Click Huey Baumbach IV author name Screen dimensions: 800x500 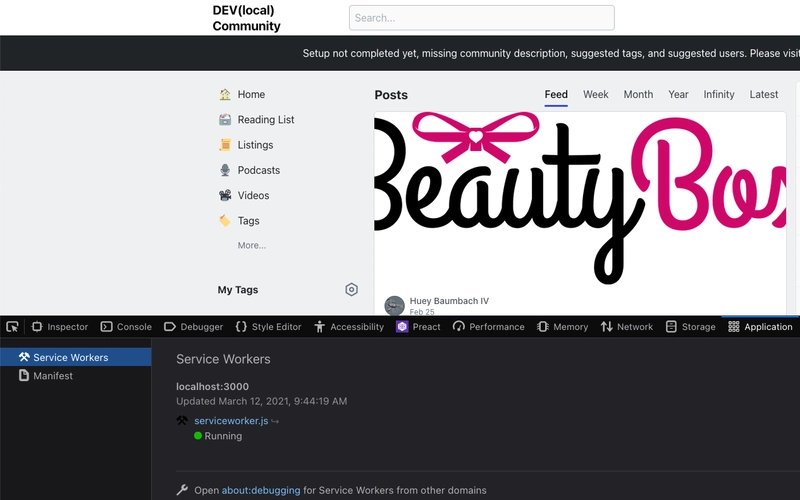[449, 301]
